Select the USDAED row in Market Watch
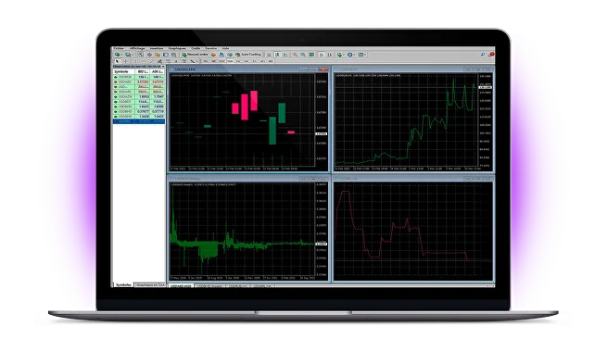The image size is (607, 364). click(139, 82)
